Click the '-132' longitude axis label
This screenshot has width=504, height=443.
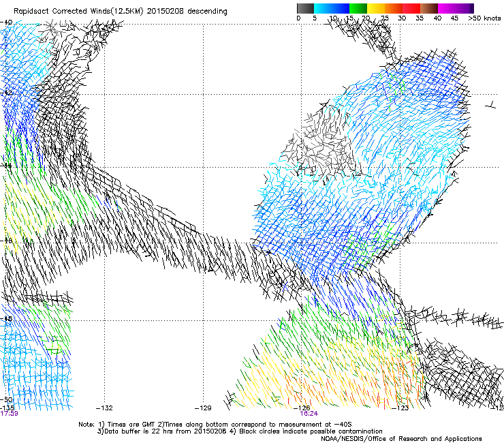point(104,408)
